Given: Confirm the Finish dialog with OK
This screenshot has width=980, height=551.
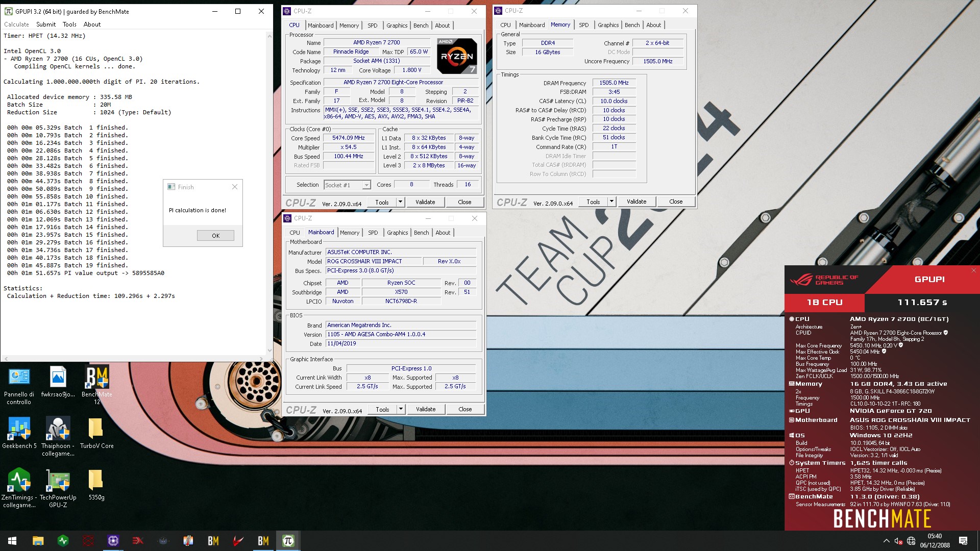Looking at the screenshot, I should pos(215,236).
